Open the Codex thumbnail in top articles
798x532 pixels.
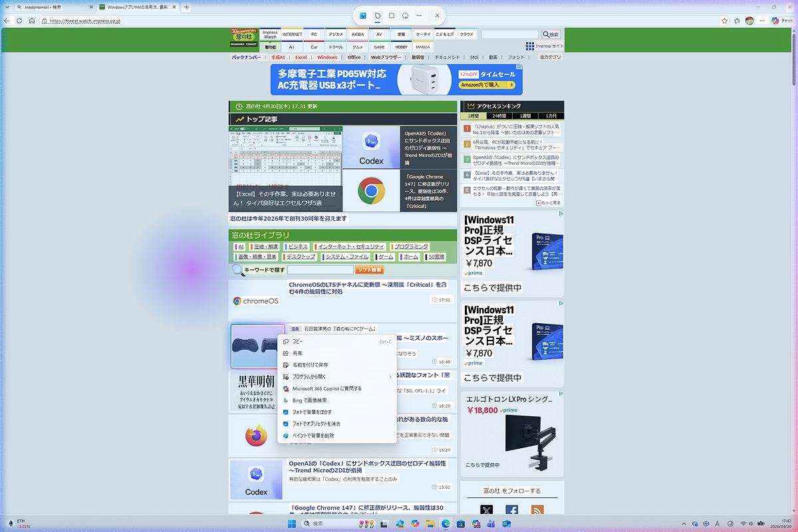click(371, 148)
